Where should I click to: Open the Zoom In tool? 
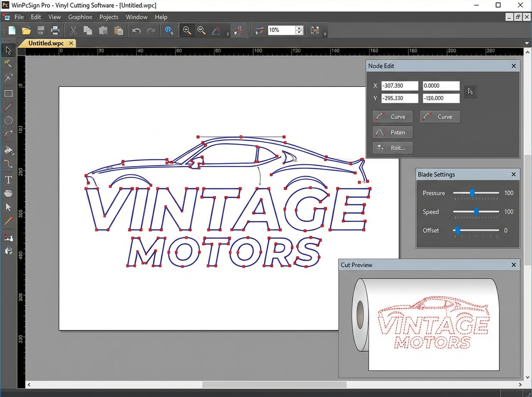[187, 30]
